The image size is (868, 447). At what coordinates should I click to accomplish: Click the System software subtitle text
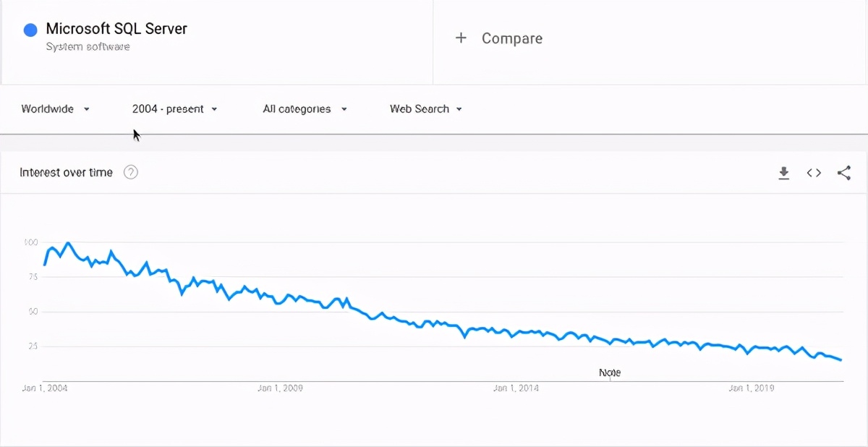pos(88,47)
